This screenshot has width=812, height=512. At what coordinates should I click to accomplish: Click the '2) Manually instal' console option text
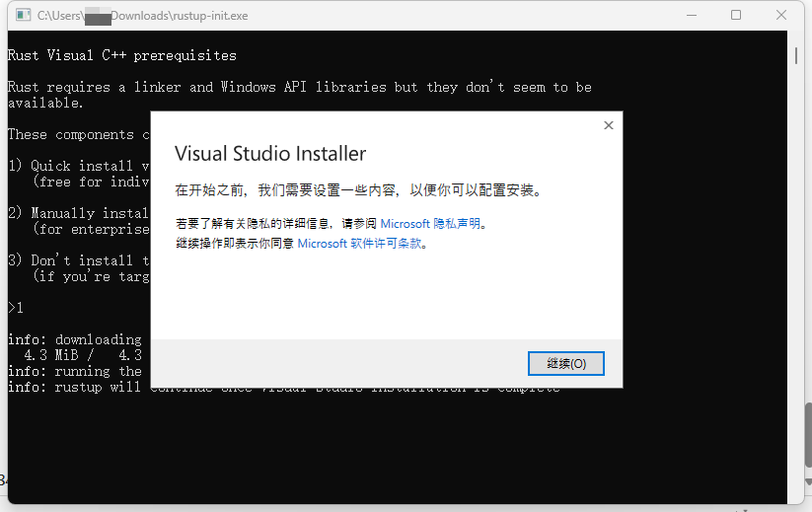pyautogui.click(x=79, y=213)
